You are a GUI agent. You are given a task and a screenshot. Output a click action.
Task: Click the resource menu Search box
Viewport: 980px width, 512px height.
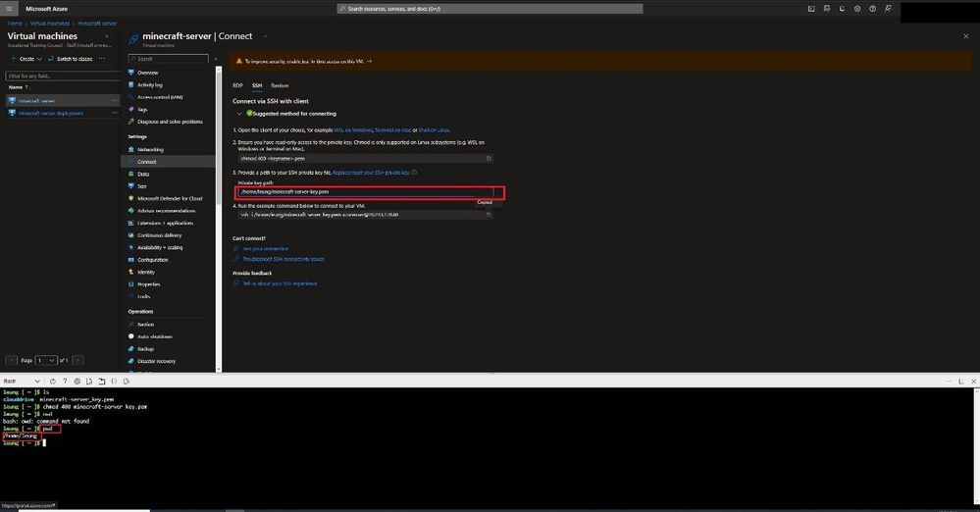coord(168,59)
